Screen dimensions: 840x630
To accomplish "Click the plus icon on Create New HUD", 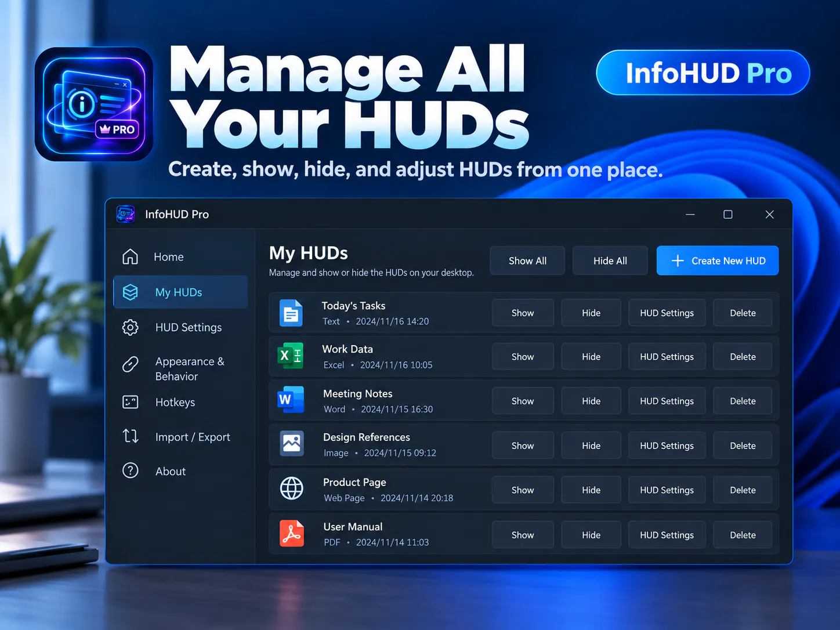I will point(678,261).
